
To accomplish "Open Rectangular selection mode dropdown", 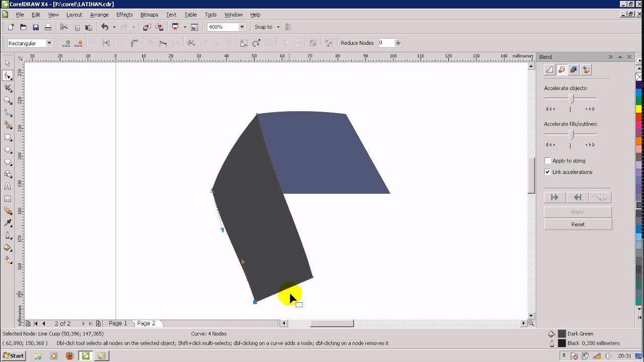I will [49, 43].
